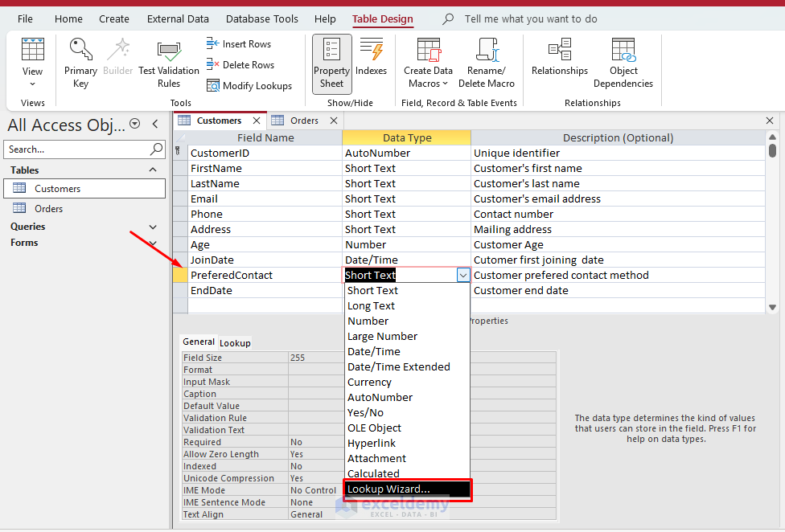This screenshot has height=532, width=785.
Task: Select the Age field name cell
Action: (x=265, y=244)
